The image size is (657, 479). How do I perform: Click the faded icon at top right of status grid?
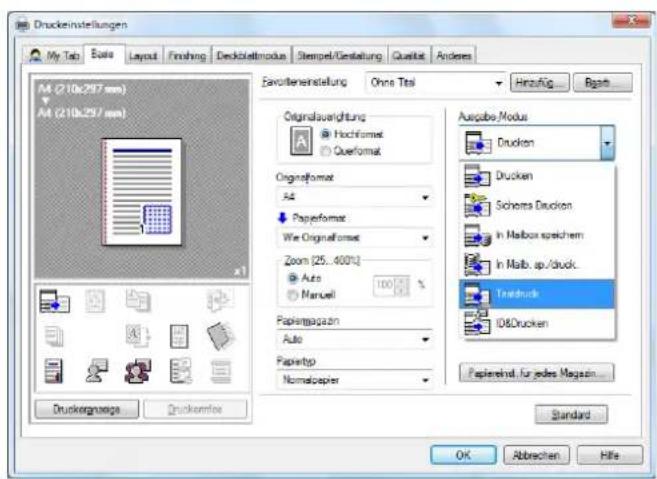tap(220, 300)
